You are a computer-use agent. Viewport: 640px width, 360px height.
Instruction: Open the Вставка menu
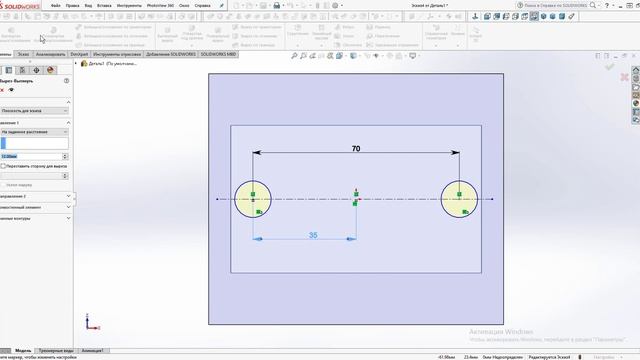click(x=104, y=6)
